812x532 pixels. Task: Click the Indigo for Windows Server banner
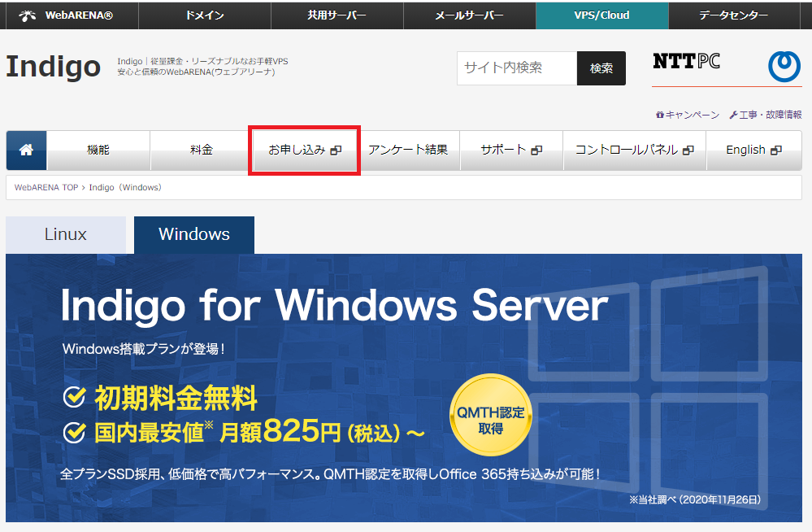tap(404, 388)
